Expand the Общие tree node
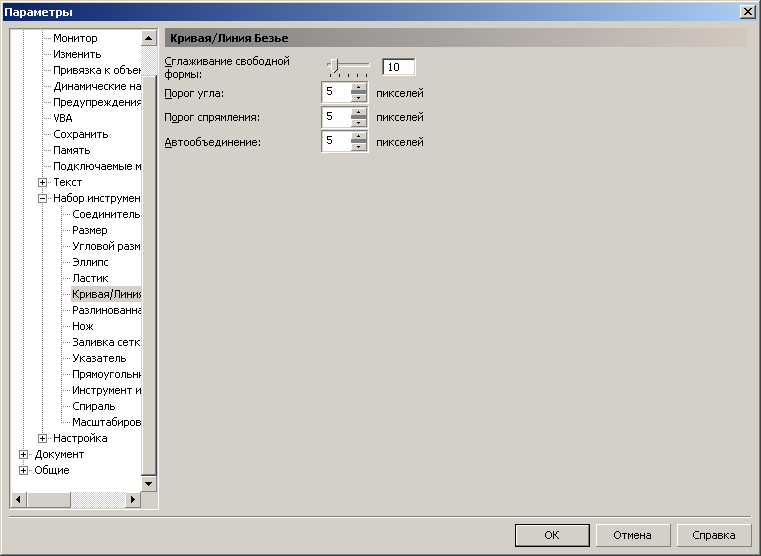The width and height of the screenshot is (761, 556). click(23, 471)
